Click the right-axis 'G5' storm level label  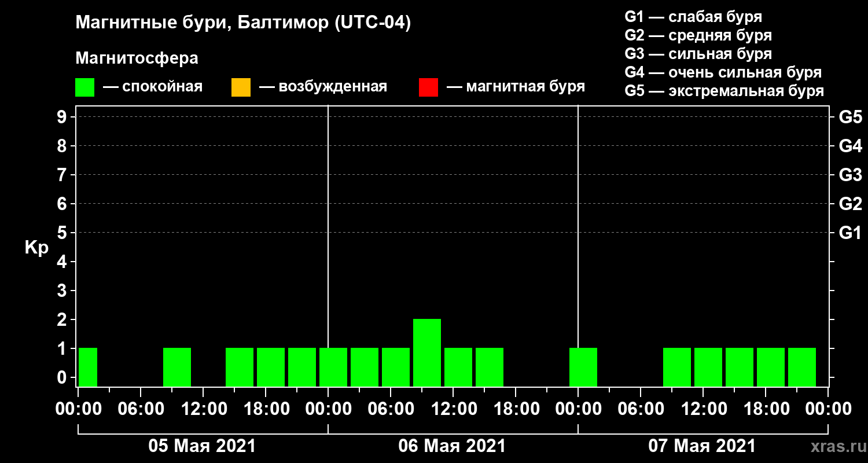point(850,117)
